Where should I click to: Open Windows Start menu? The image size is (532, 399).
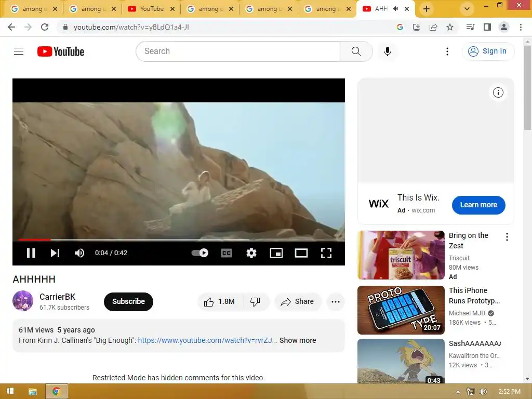[x=10, y=391]
